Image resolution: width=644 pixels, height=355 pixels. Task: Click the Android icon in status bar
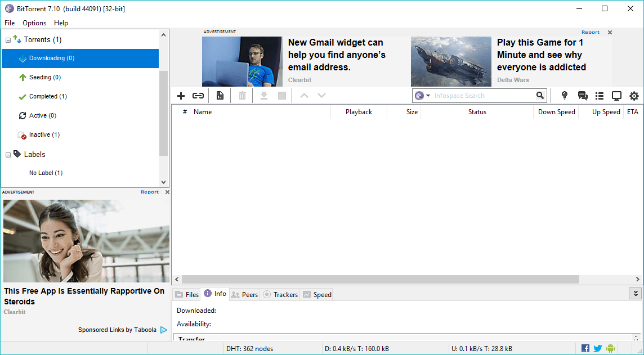(611, 348)
